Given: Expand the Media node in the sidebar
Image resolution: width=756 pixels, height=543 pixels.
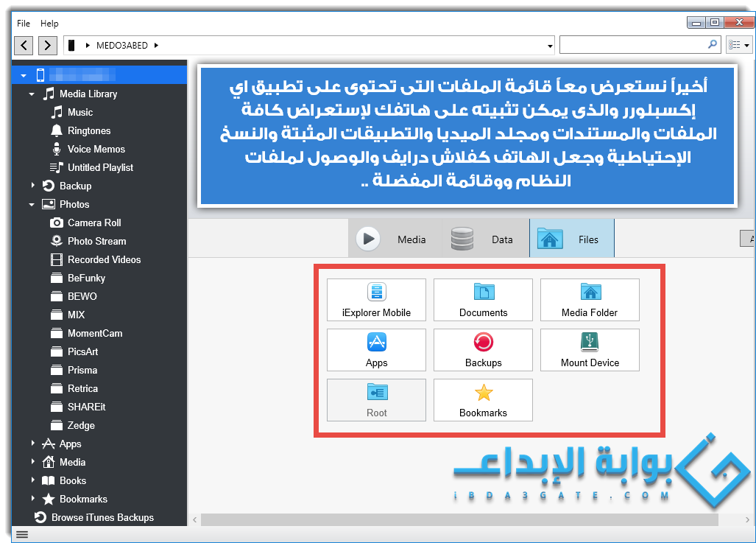Looking at the screenshot, I should click(32, 461).
